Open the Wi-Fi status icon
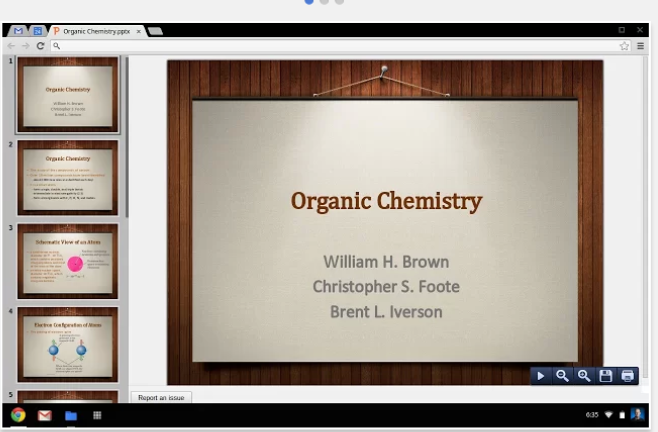Image resolution: width=658 pixels, height=432 pixels. pos(608,415)
